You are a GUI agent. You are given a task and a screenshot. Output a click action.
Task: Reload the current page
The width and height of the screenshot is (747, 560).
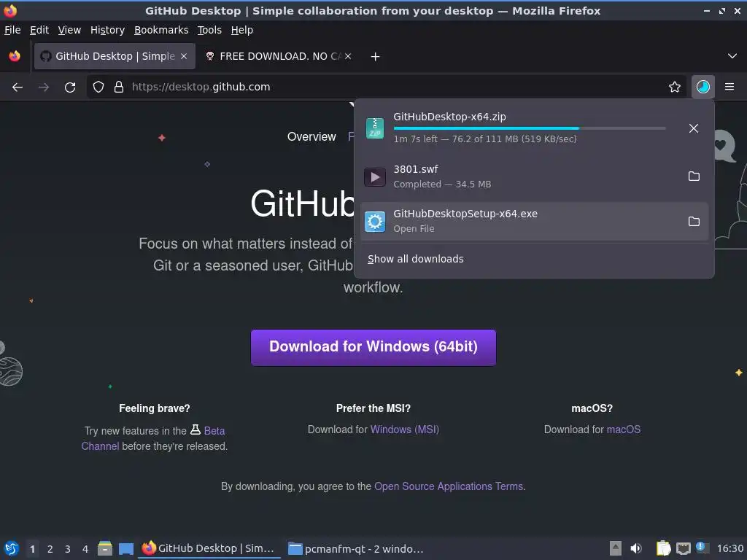point(70,87)
